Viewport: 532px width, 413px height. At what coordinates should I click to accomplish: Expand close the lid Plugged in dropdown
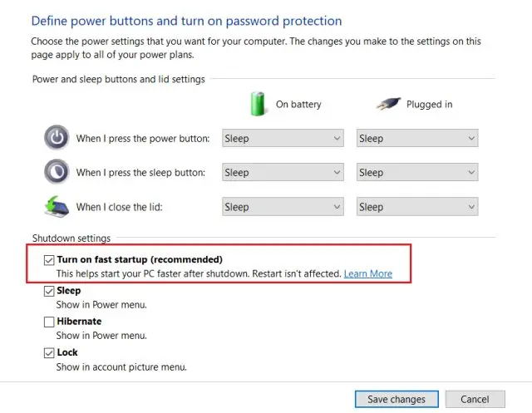(417, 207)
